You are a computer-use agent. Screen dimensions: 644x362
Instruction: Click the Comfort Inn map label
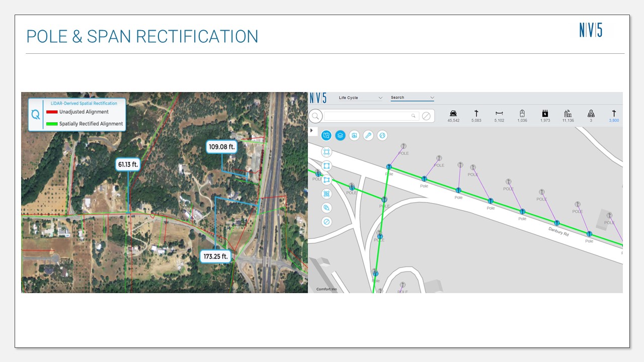(x=327, y=289)
